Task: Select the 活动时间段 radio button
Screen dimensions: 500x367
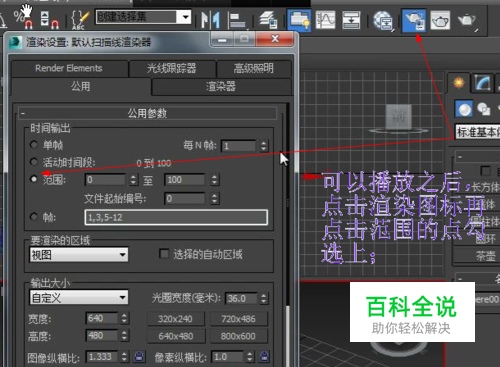Action: 34,162
